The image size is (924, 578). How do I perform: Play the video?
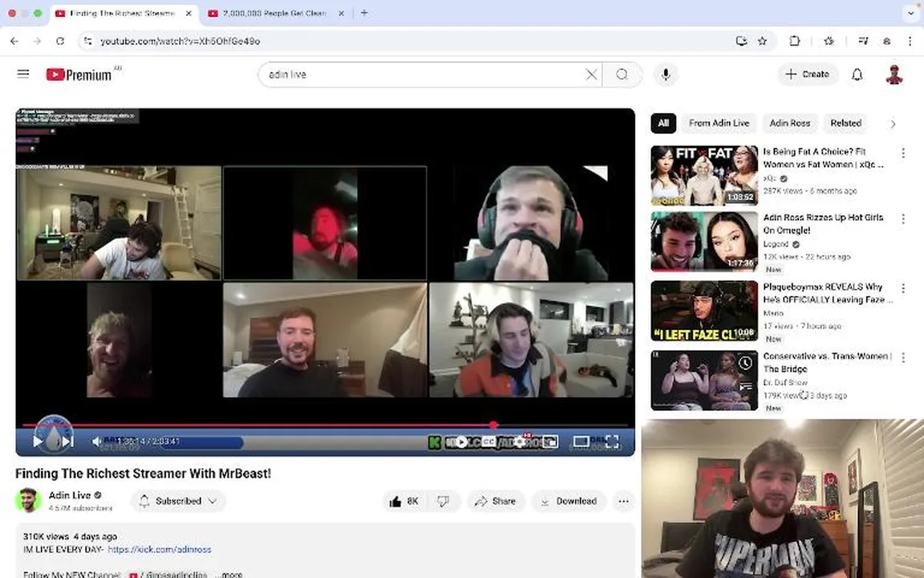pyautogui.click(x=37, y=442)
